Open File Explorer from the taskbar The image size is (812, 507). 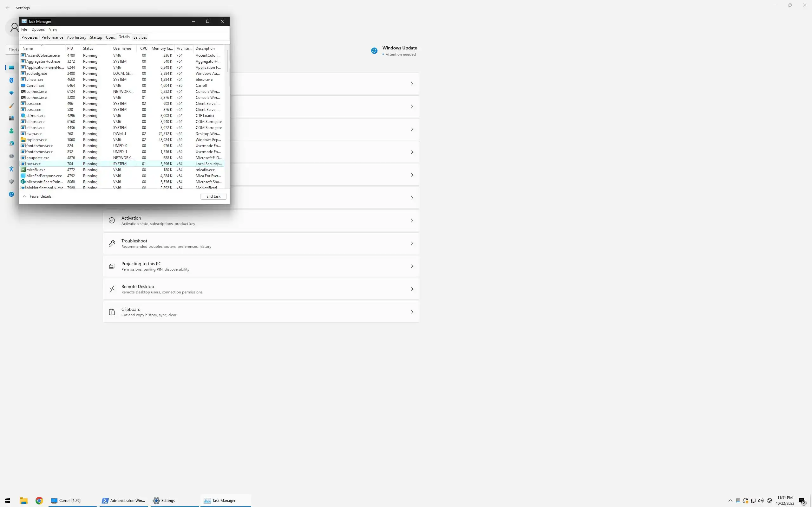tap(23, 500)
